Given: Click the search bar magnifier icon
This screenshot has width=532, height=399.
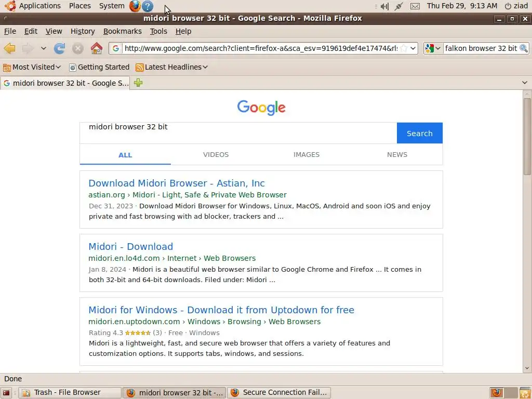Looking at the screenshot, I should (x=524, y=48).
